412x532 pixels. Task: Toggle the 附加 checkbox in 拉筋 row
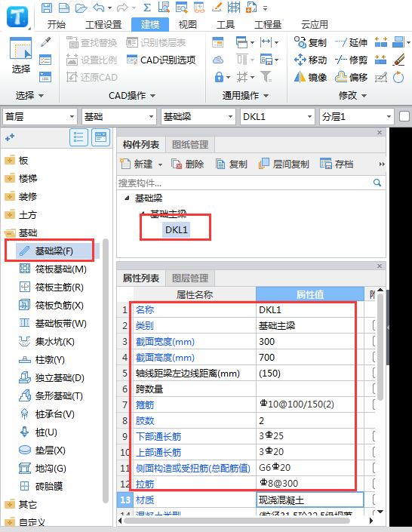[374, 484]
